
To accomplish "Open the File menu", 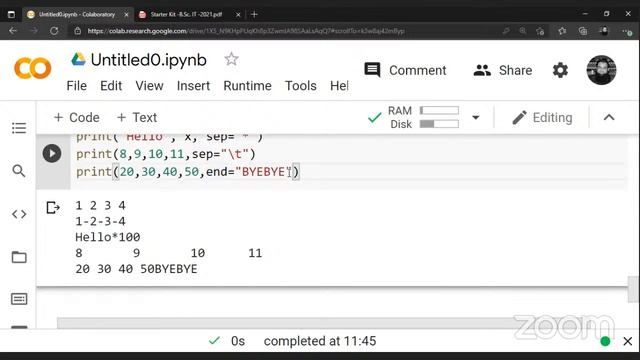I will click(x=77, y=86).
